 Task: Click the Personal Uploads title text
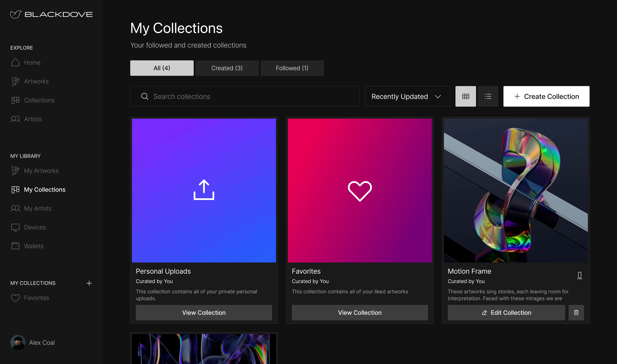coord(163,271)
